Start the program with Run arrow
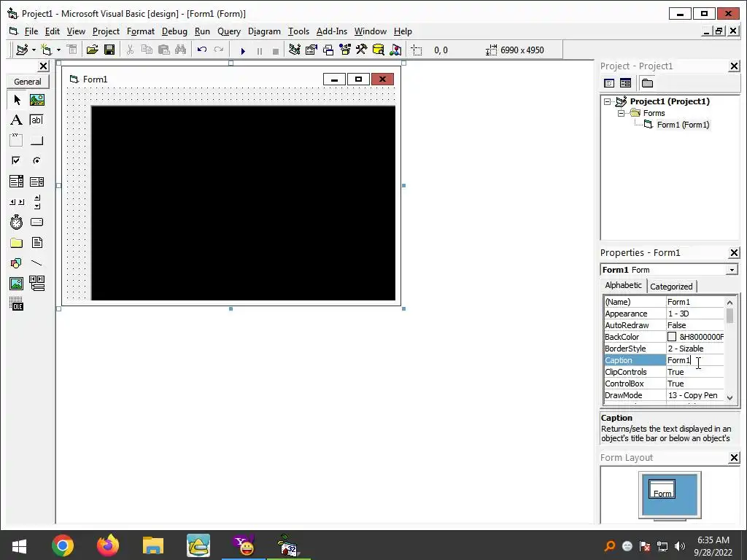Screen dimensions: 747x560 [242, 50]
